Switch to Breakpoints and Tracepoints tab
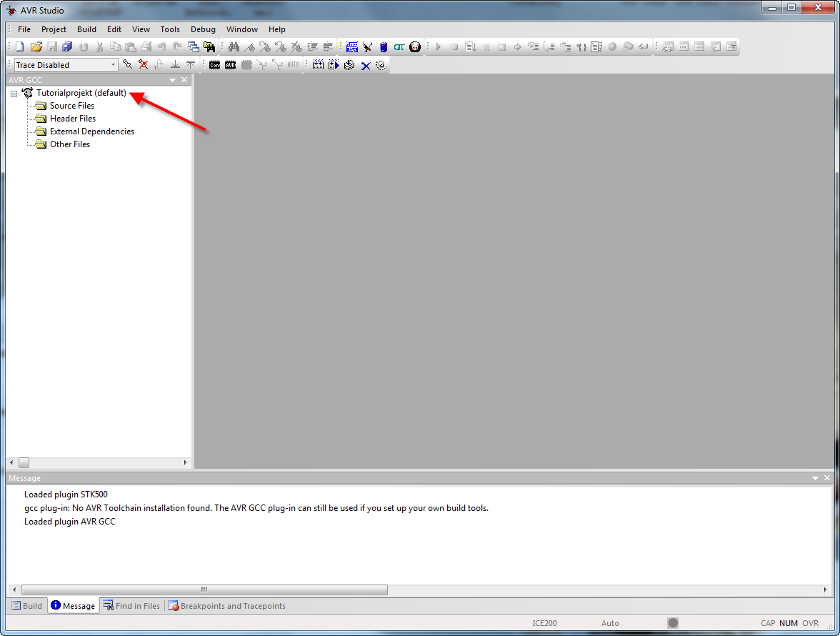The width and height of the screenshot is (840, 636). (227, 606)
